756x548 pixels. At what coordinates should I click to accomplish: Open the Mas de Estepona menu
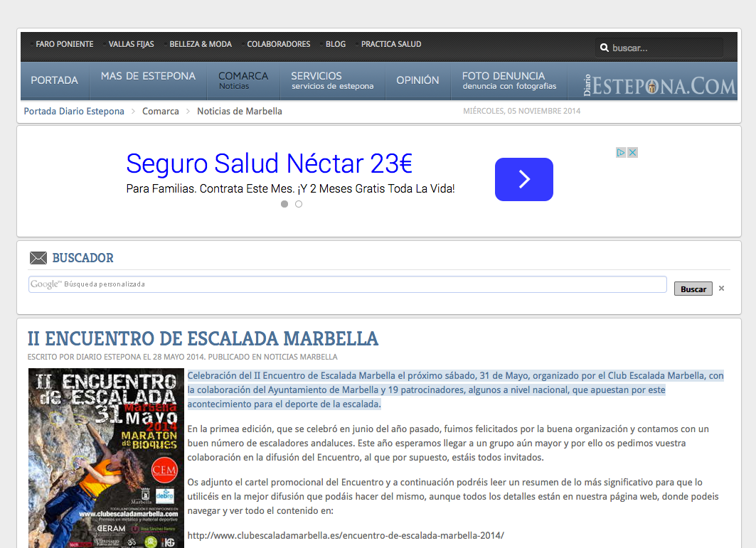pyautogui.click(x=148, y=77)
